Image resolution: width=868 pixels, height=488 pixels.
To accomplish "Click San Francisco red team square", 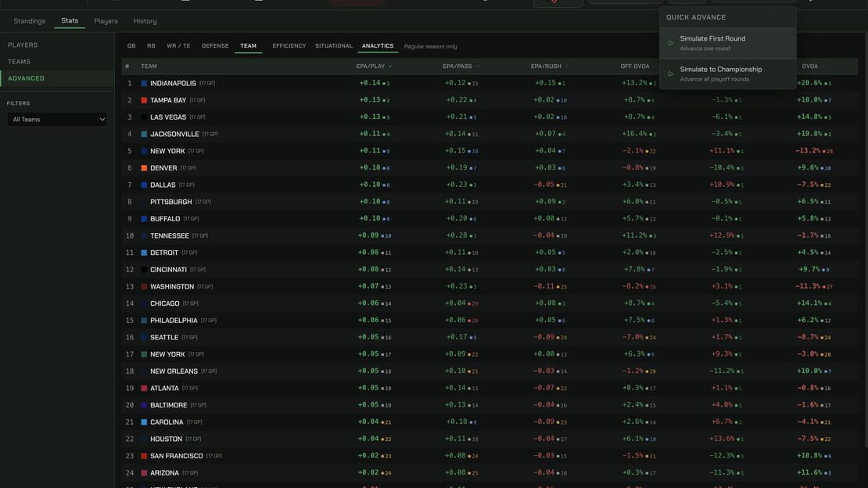I will point(144,456).
